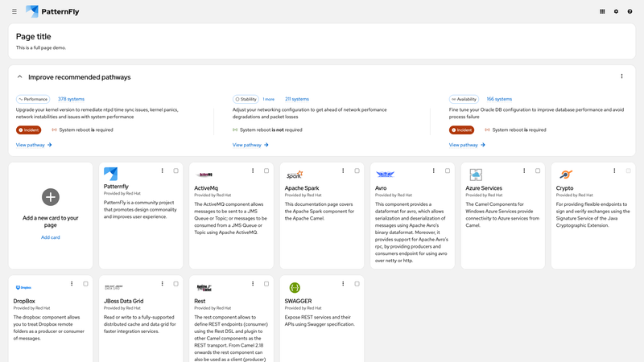This screenshot has width=644, height=362.
Task: Click the Add card link
Action: [x=51, y=237]
